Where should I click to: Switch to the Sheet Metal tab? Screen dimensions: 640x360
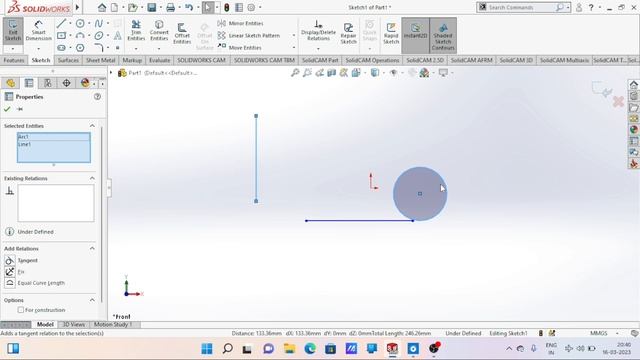[100, 60]
